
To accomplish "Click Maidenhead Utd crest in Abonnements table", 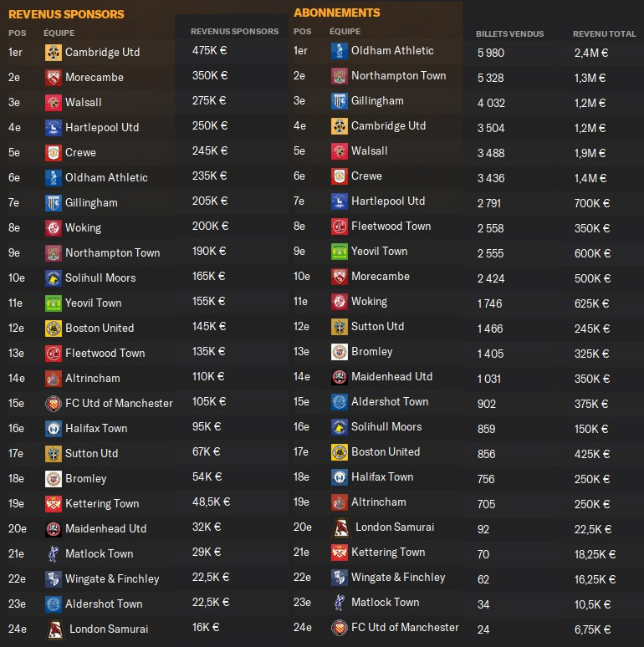I will pos(340,377).
